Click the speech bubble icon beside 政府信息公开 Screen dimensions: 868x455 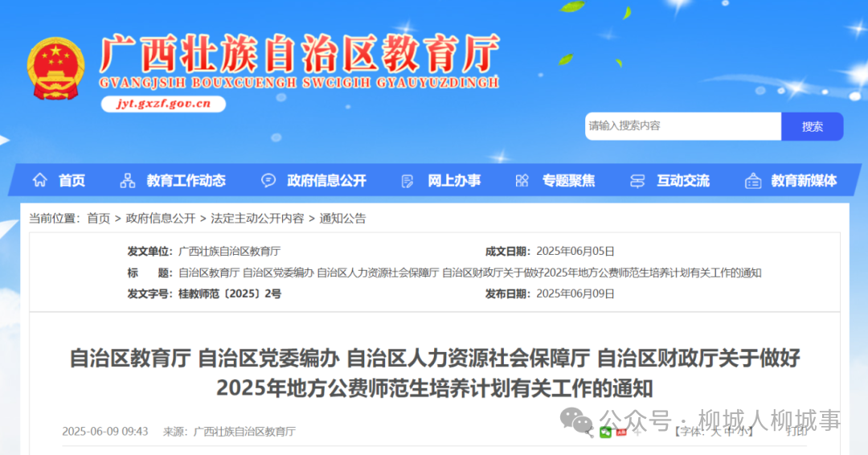[268, 180]
